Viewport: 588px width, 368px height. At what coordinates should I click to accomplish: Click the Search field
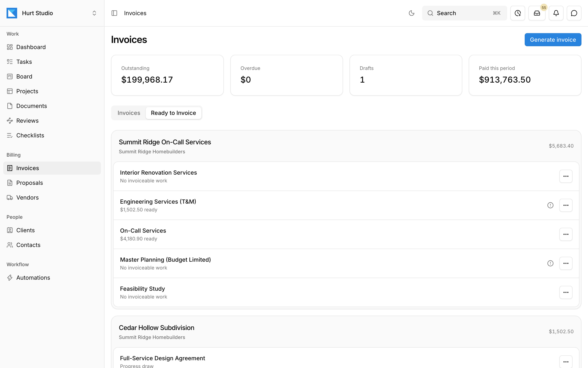click(x=464, y=13)
